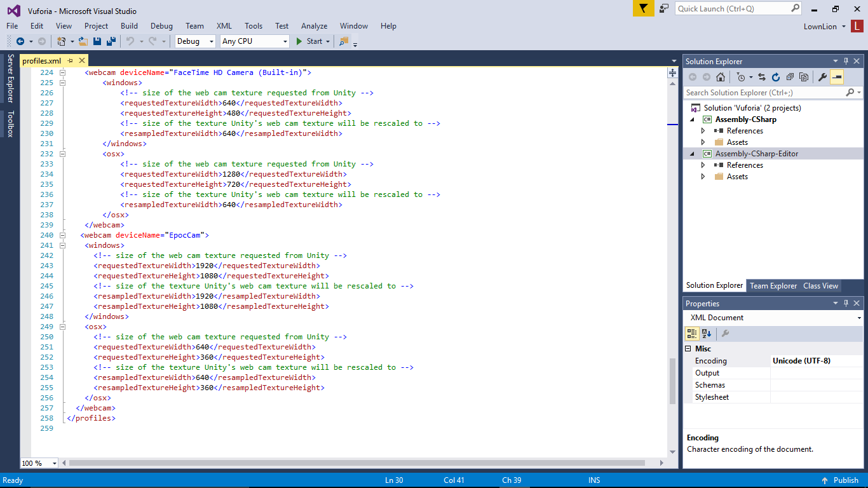Click the Collapse All icon in Solution Explorer
Image resolution: width=868 pixels, height=488 pixels.
coord(790,78)
